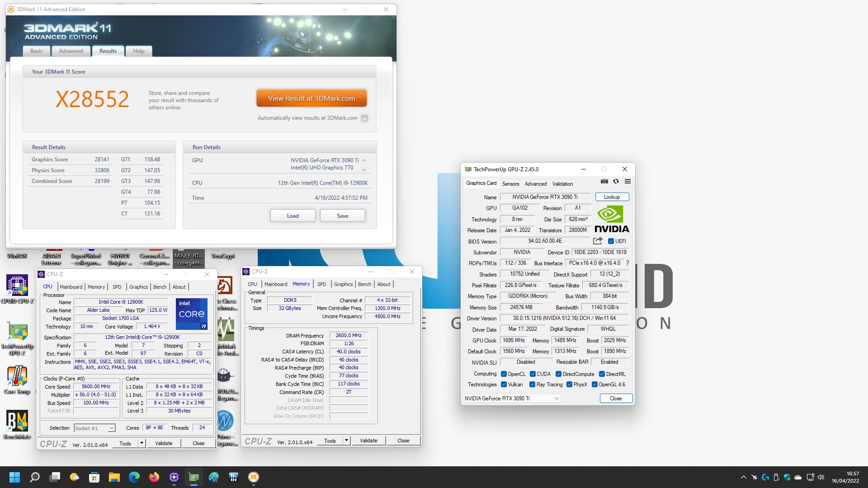Launch Microsoft Edge from the taskbar
The width and height of the screenshot is (868, 488).
point(134,477)
